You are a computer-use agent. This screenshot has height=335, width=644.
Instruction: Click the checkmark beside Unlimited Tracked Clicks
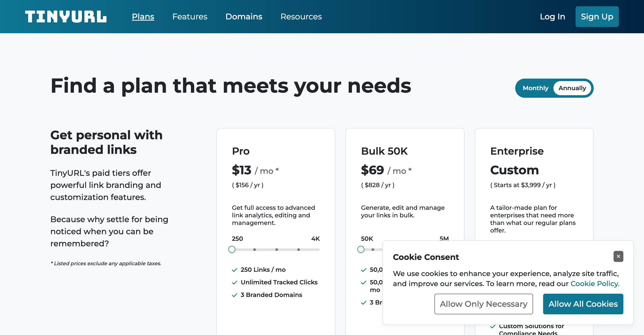coord(235,282)
